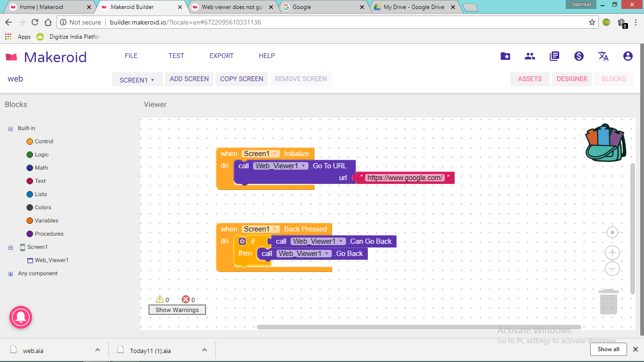Click the trash can in workspace
Screen dimensions: 644x362
point(608,302)
